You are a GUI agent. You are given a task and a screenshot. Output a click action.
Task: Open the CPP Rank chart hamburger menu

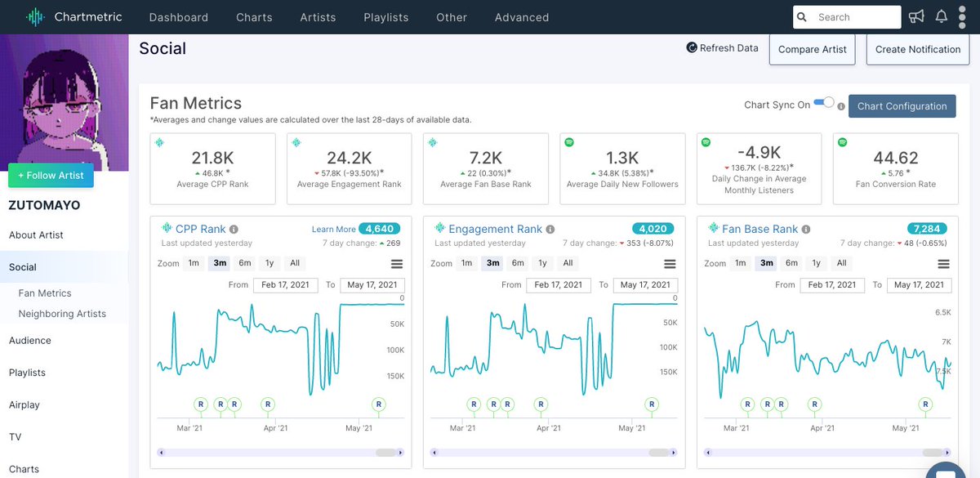click(397, 264)
